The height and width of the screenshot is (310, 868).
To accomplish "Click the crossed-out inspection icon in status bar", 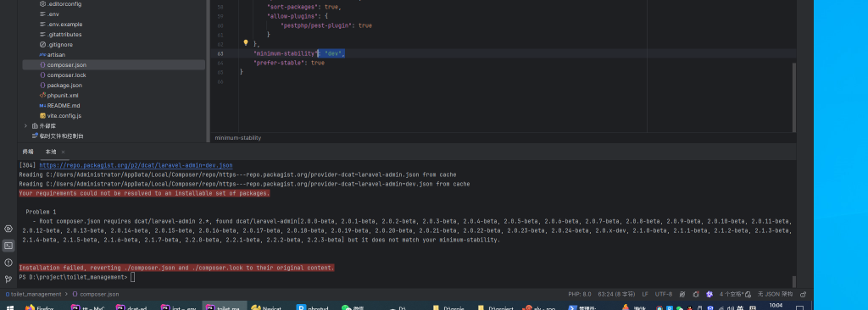I will [682, 294].
